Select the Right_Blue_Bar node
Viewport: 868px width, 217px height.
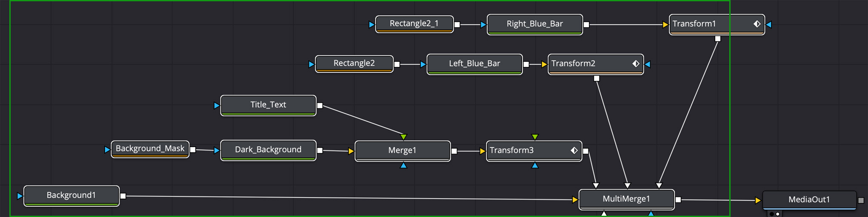(x=534, y=24)
